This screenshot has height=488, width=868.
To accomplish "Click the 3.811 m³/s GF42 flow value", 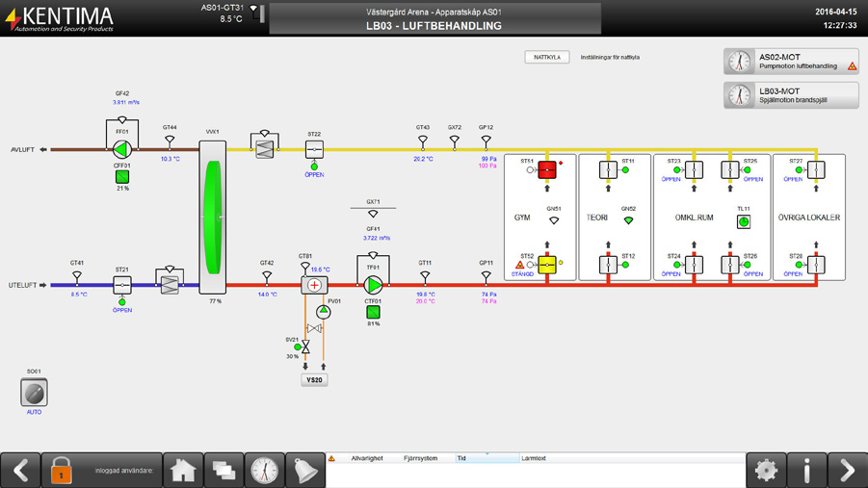I will [x=126, y=102].
